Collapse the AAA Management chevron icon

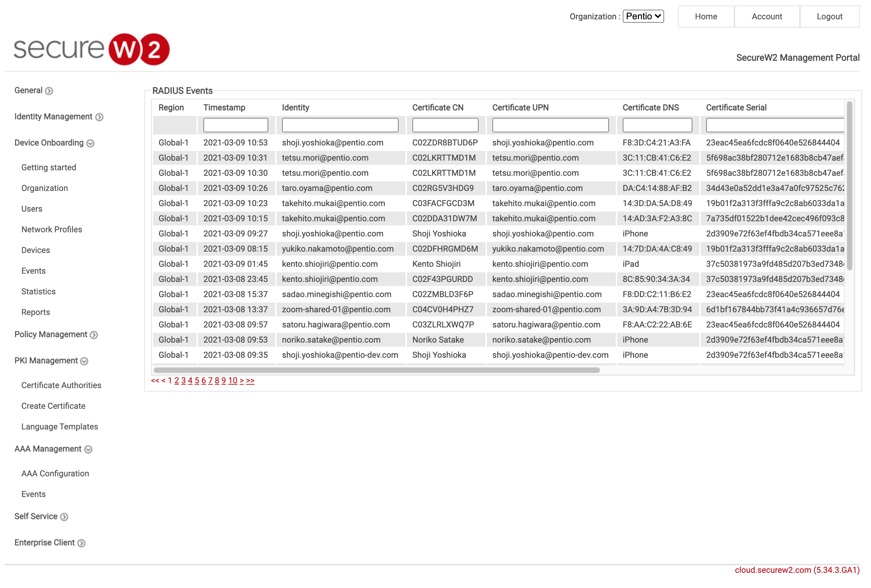click(88, 449)
